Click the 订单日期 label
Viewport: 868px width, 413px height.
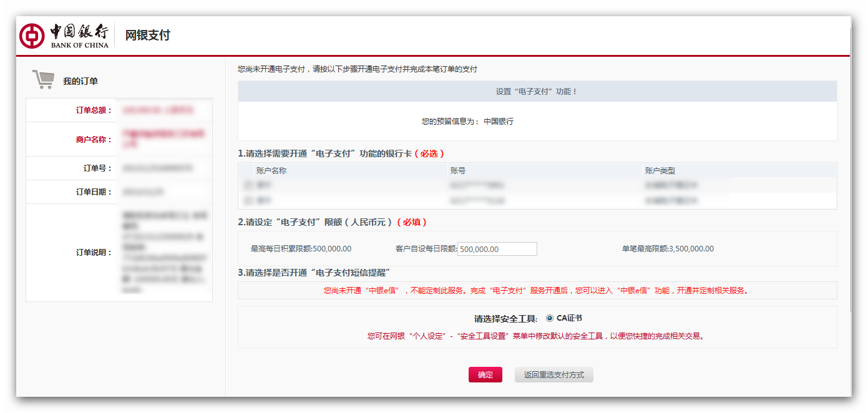(94, 192)
